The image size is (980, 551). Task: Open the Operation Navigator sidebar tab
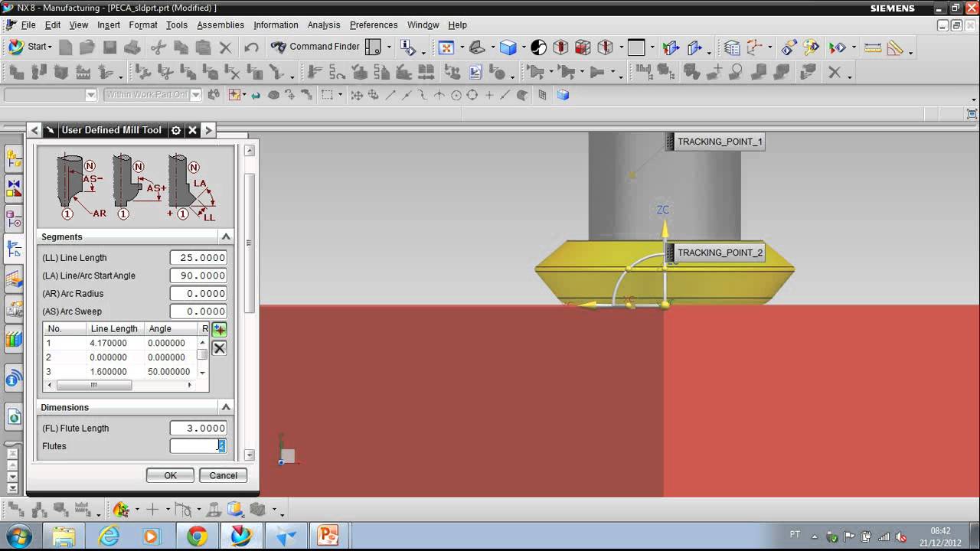(x=14, y=248)
